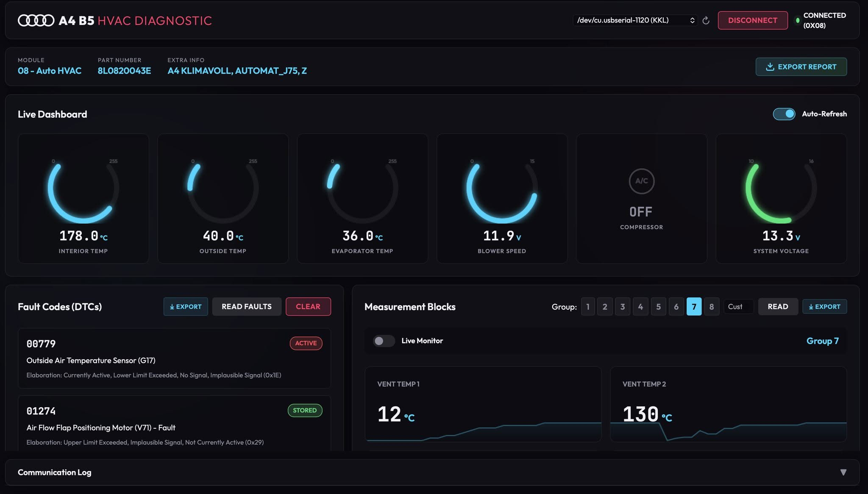Select measurement group 8
The image size is (868, 494).
click(x=712, y=307)
